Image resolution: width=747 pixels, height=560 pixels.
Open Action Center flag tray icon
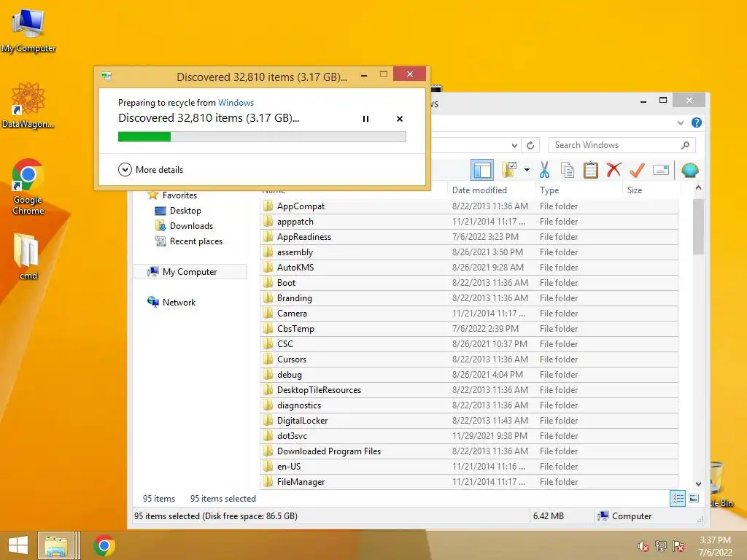[678, 546]
